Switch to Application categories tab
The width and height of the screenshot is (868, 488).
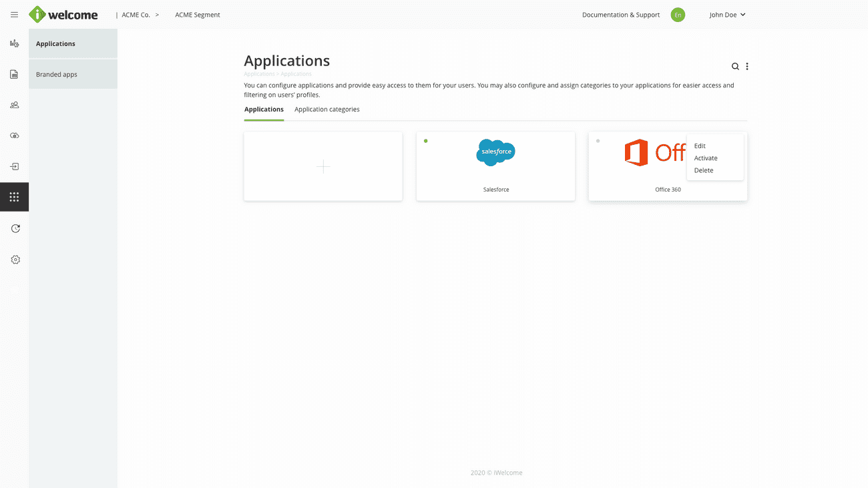(327, 109)
